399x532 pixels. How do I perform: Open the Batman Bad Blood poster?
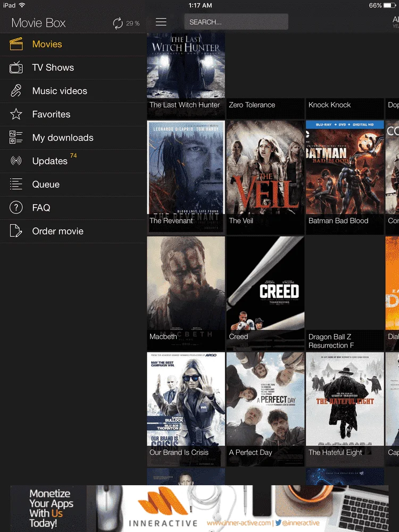345,177
